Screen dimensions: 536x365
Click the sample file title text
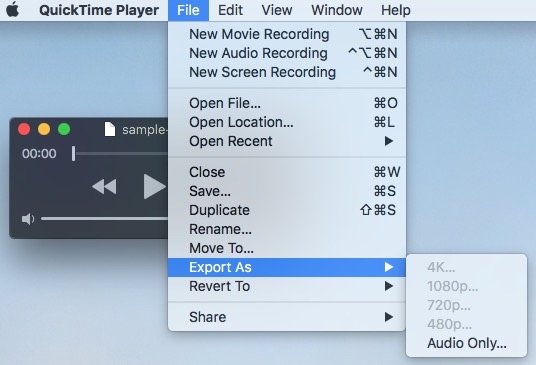point(145,130)
